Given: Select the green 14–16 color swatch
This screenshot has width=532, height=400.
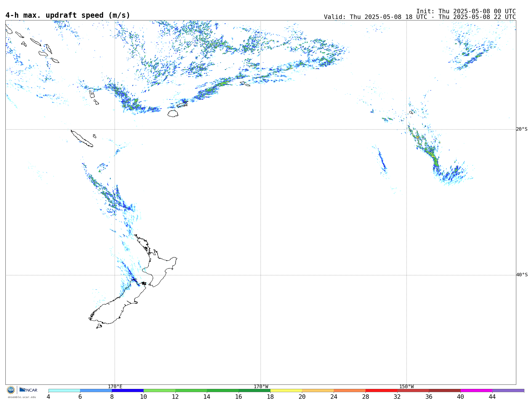Looking at the screenshot, I should [x=223, y=391].
